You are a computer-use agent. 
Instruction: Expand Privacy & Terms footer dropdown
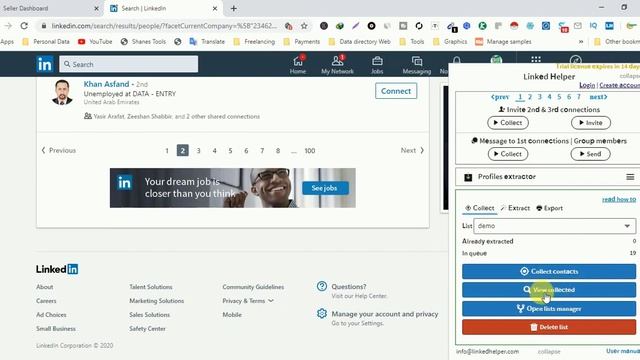pyautogui.click(x=248, y=301)
